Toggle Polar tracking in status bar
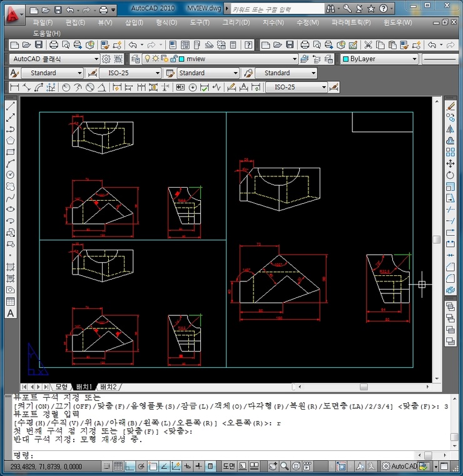Screen dimensions: 463x476 pyautogui.click(x=141, y=466)
